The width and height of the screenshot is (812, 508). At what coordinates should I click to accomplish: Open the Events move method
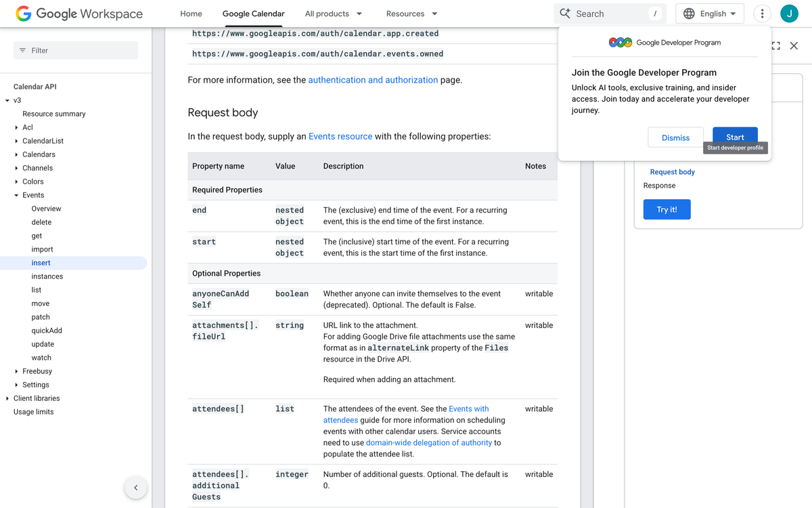coord(41,303)
